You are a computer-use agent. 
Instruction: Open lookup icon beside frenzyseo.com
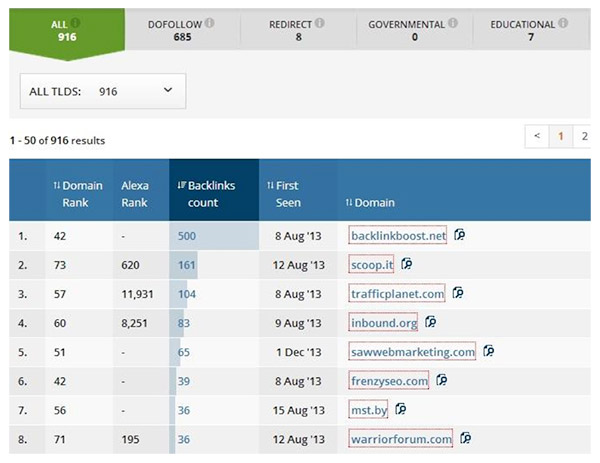click(x=442, y=380)
